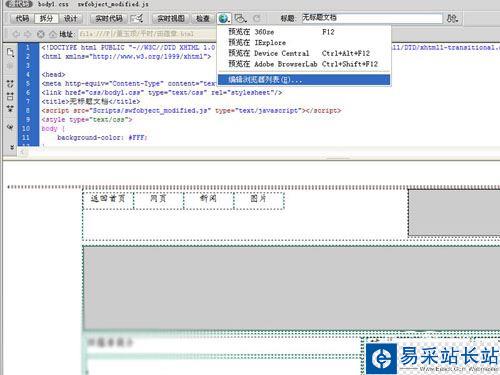Click the Home icon beside address
The height and width of the screenshot is (375, 500).
click(53, 34)
